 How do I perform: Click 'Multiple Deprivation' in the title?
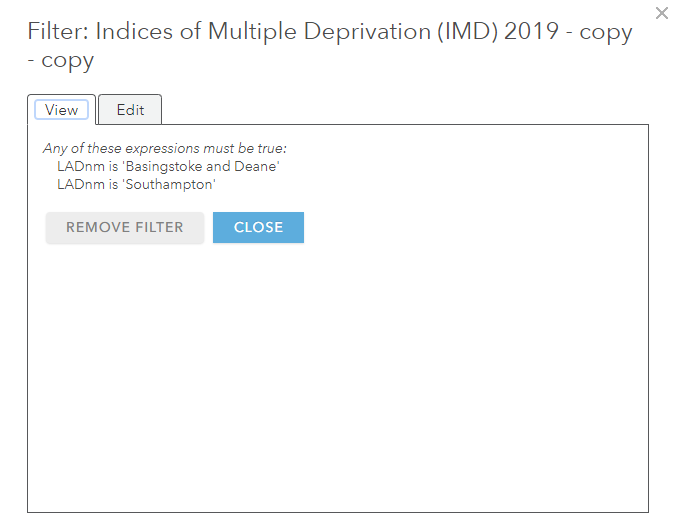317,32
